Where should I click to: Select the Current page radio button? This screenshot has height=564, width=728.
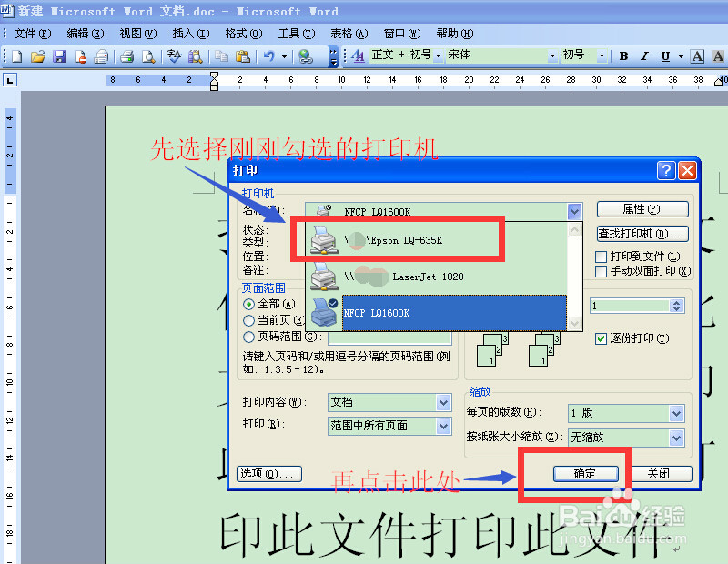[248, 320]
